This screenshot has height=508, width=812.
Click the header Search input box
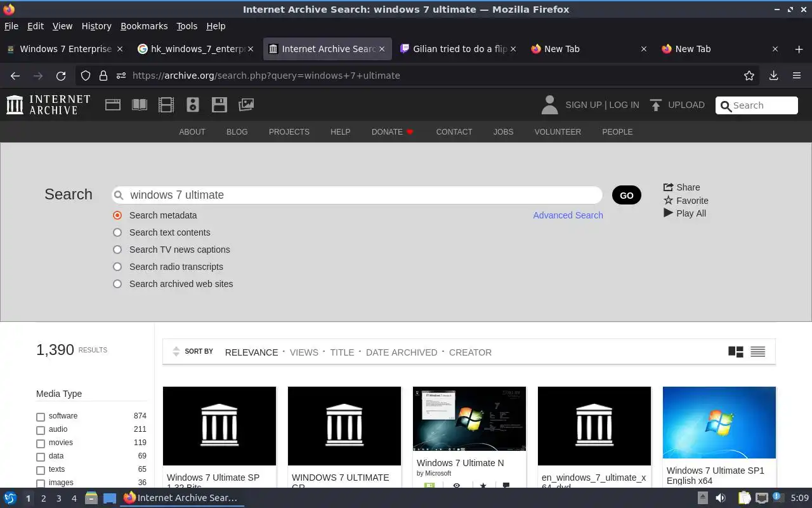756,105
